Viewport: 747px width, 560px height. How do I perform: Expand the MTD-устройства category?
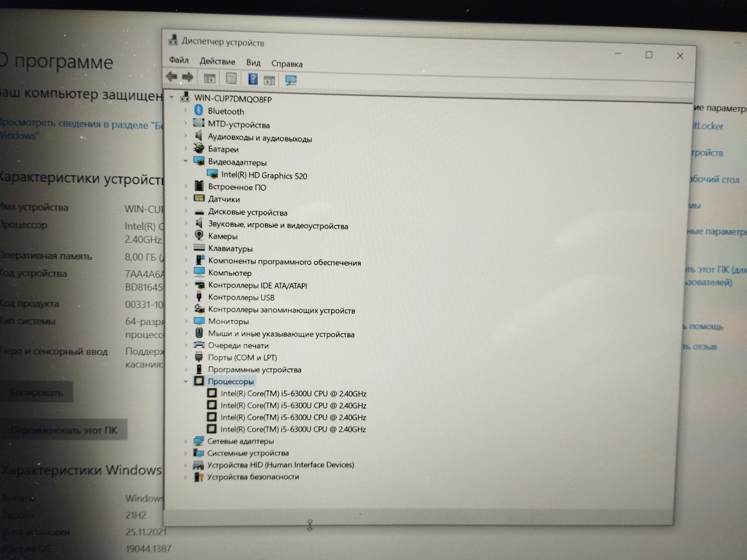point(185,124)
